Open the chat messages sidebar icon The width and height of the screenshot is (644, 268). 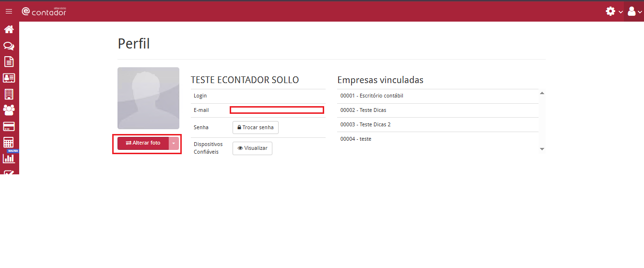(9, 46)
